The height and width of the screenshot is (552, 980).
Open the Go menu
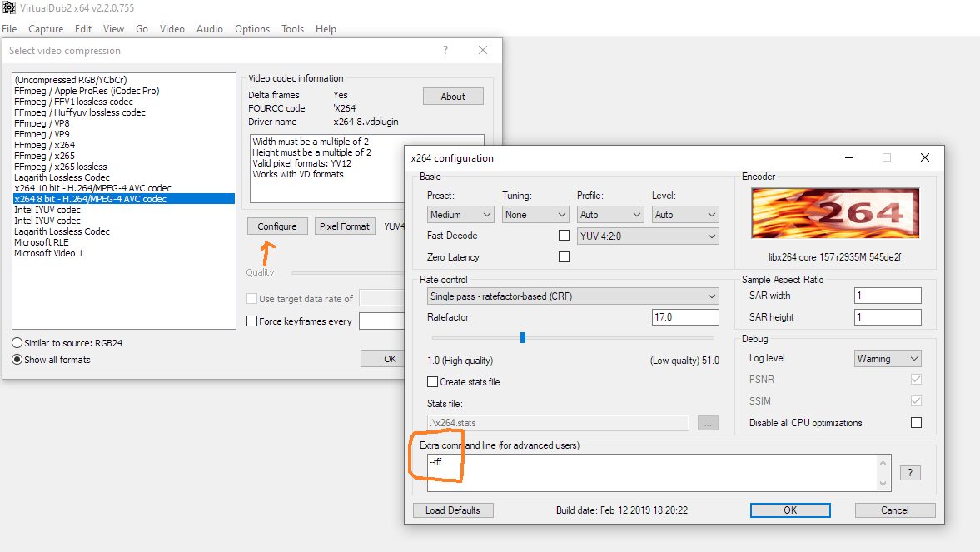coord(142,29)
